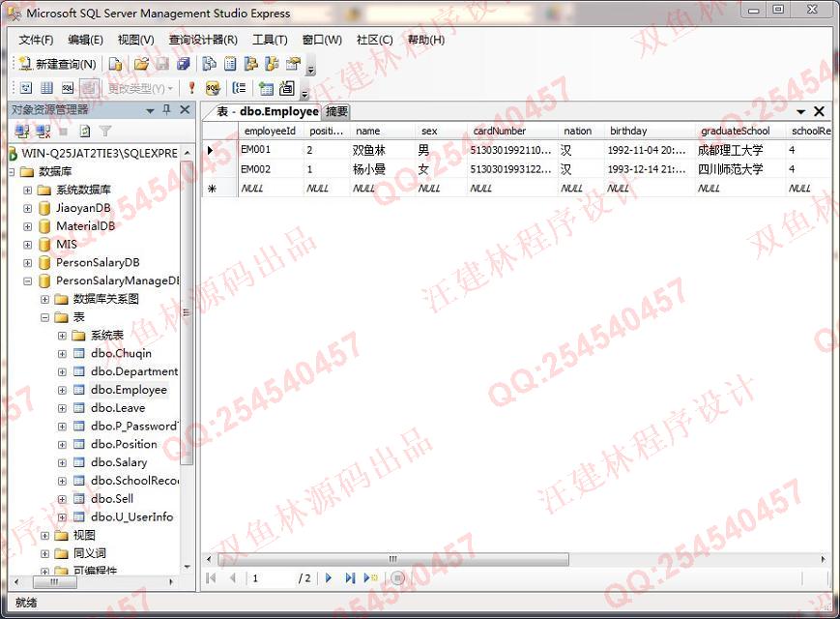
Task: Click the Add Group By icon
Action: pyautogui.click(x=239, y=87)
